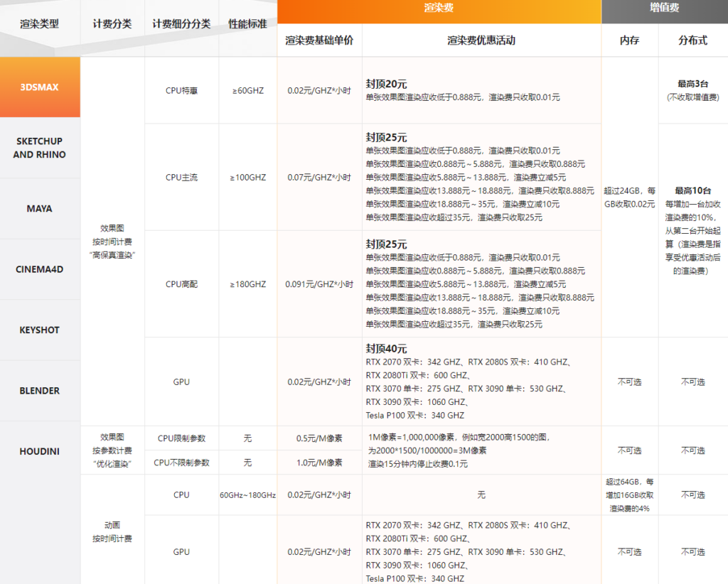The width and height of the screenshot is (728, 584).
Task: Select the CPU不限制参数 cell
Action: click(181, 463)
